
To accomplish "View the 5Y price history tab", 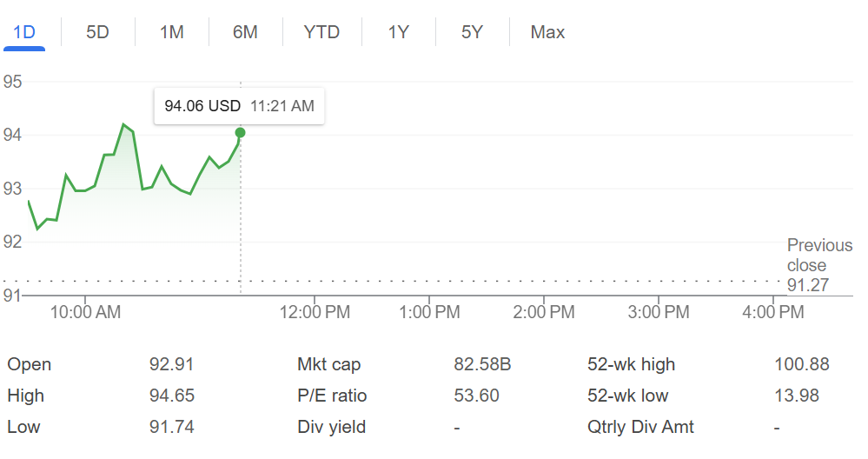I will click(472, 32).
